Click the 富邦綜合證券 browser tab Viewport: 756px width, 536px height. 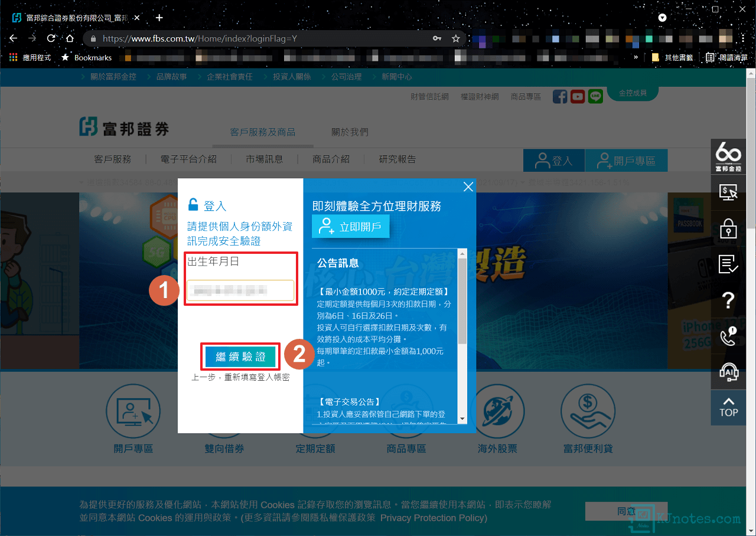point(76,18)
